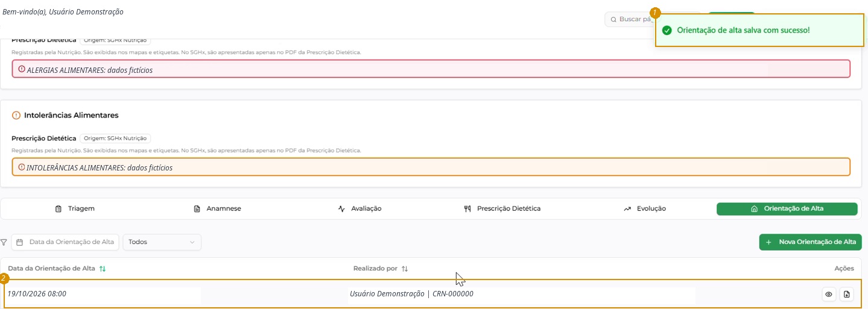Image resolution: width=868 pixels, height=309 pixels.
Task: Click the date cell 19/10/2026 08:00
Action: pyautogui.click(x=37, y=294)
